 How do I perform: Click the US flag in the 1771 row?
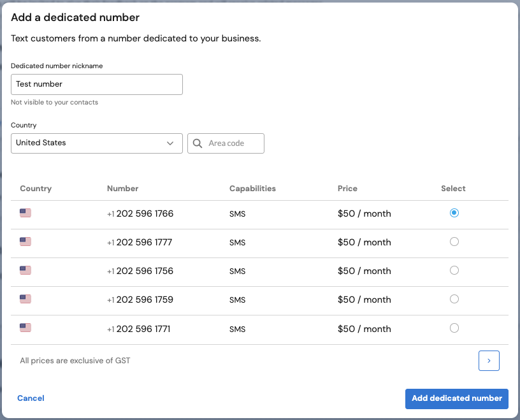pyautogui.click(x=25, y=328)
